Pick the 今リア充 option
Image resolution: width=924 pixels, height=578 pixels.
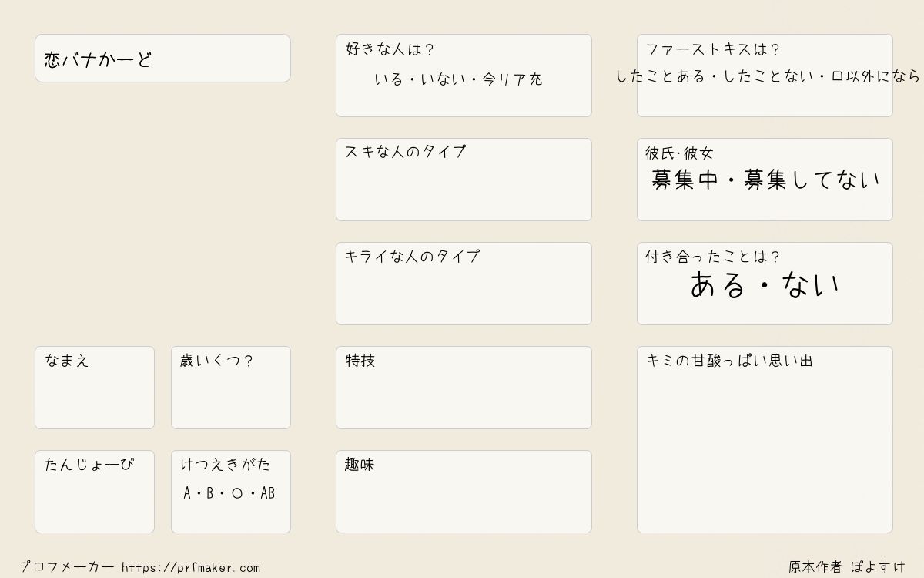(512, 79)
